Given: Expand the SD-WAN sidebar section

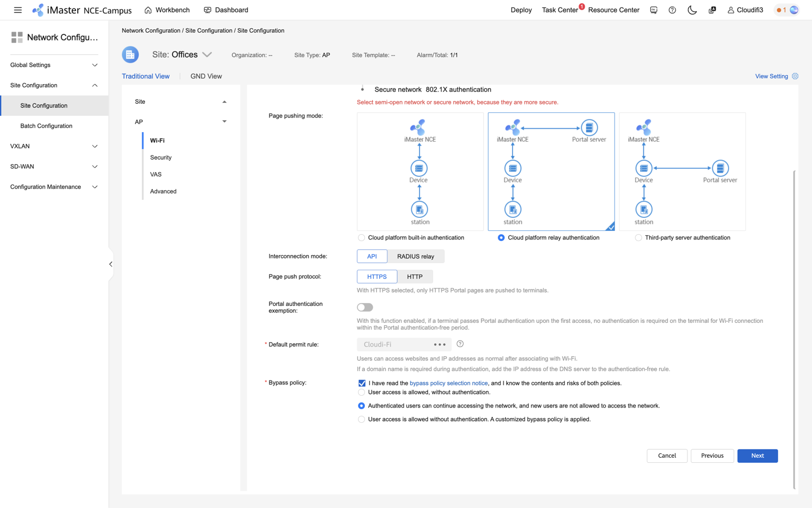Looking at the screenshot, I should pyautogui.click(x=52, y=166).
